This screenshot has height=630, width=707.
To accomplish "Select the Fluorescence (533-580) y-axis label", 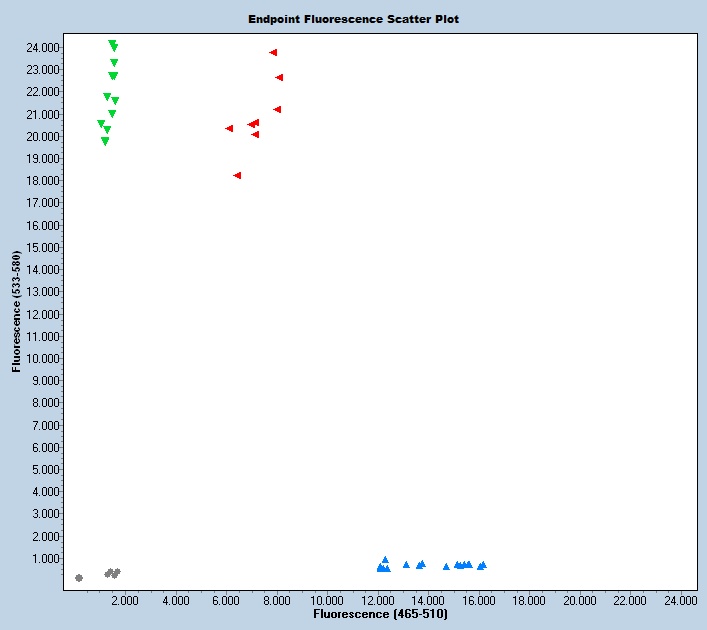I will tap(17, 312).
